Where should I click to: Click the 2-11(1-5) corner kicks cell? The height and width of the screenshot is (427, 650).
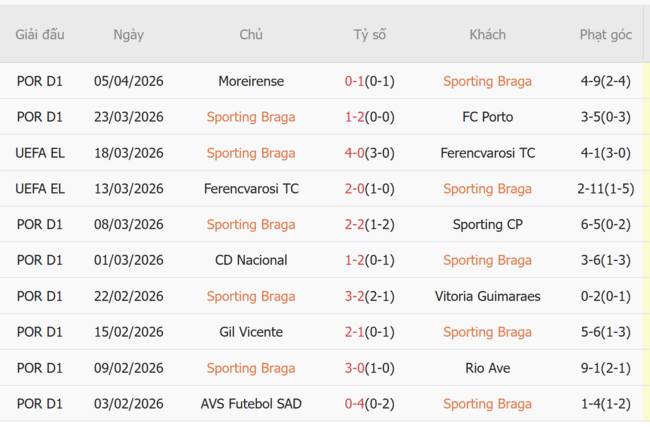[605, 188]
